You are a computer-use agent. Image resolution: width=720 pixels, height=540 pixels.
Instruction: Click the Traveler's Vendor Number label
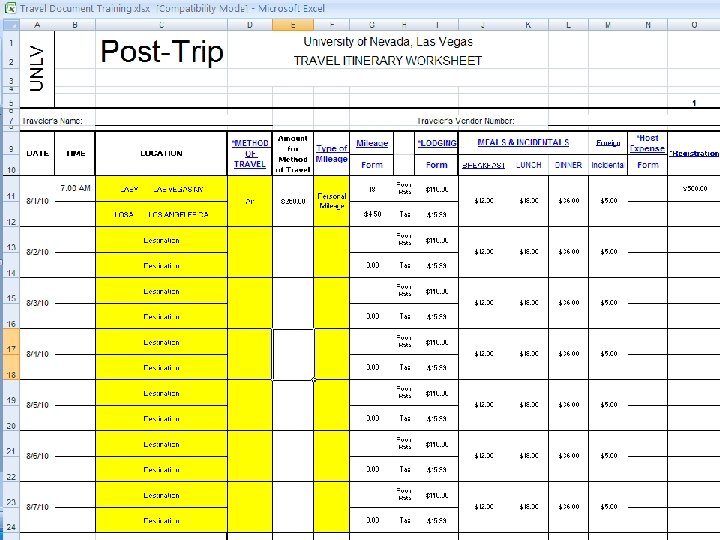466,121
